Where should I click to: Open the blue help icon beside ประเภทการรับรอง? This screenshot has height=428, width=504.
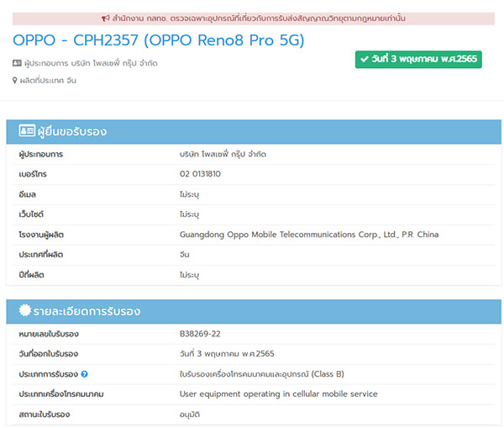pyautogui.click(x=85, y=374)
